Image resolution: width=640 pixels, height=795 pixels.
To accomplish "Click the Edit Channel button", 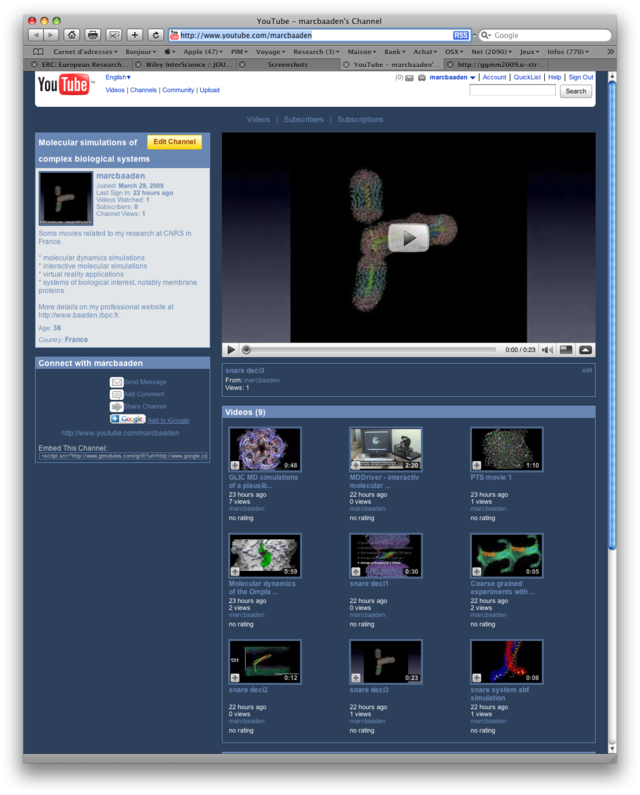I will coord(174,142).
